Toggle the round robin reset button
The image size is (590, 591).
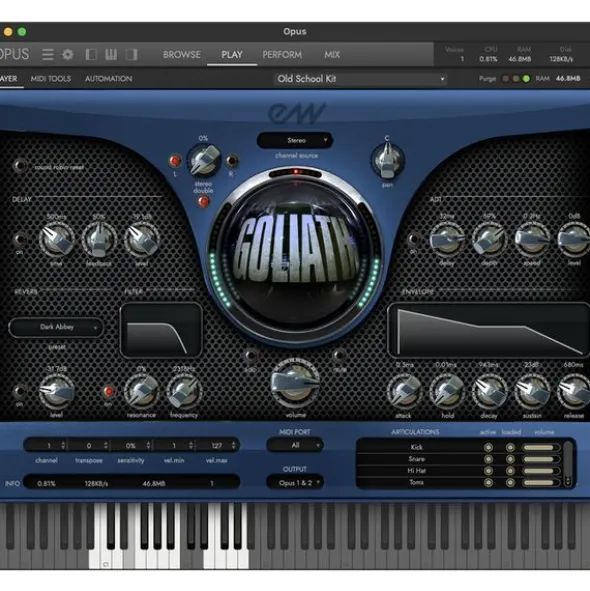[x=21, y=165]
